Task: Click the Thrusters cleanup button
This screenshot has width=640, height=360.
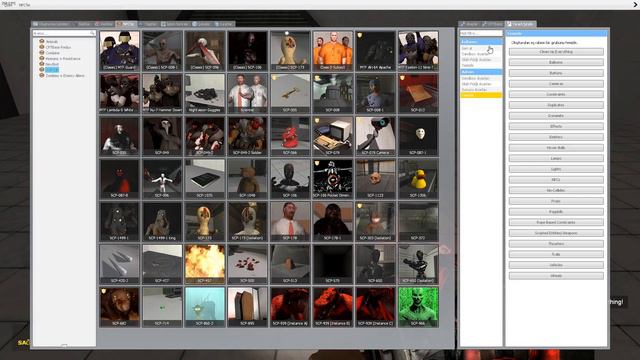Action: click(556, 244)
